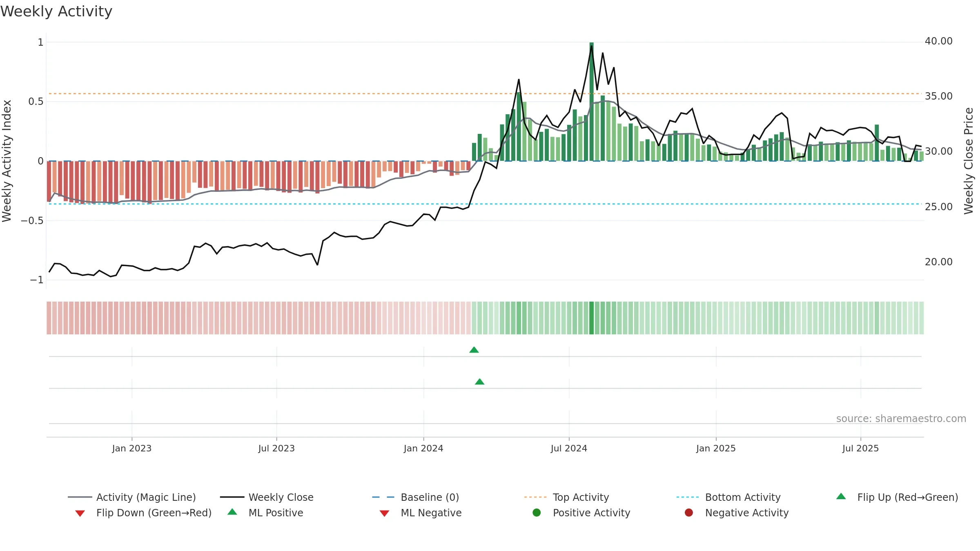Click the darkest green cell in heatmap strip

(592, 318)
